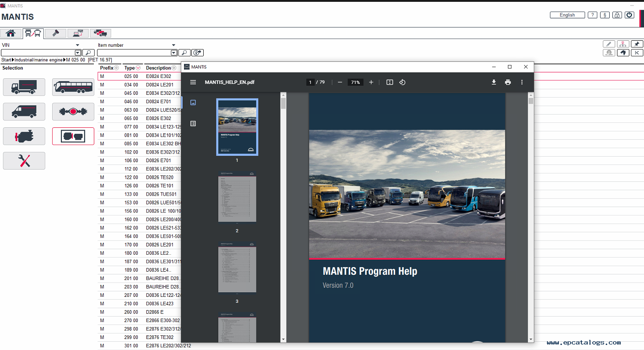
Task: Open the laptop diagnostics tab
Action: point(78,33)
